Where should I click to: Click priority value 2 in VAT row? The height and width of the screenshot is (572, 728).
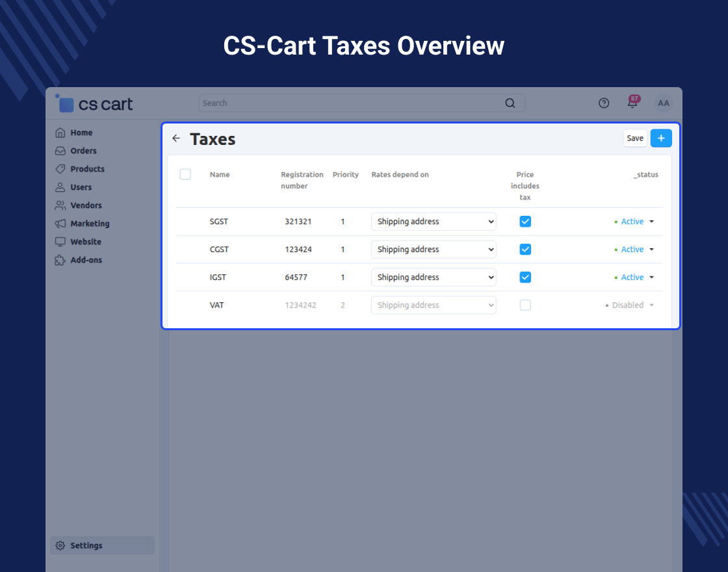click(343, 305)
